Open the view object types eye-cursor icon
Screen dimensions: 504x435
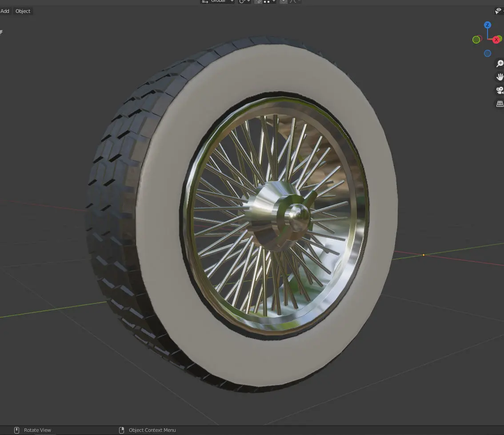coord(499,11)
